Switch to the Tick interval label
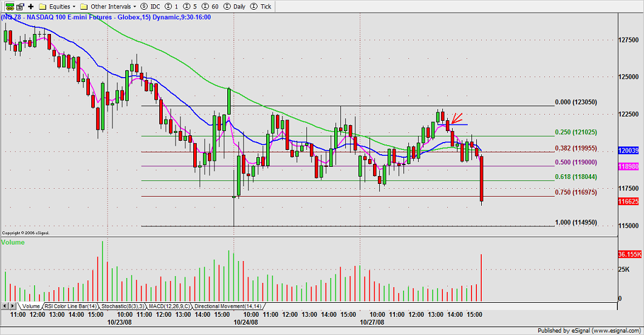This screenshot has width=644, height=335. pos(265,7)
